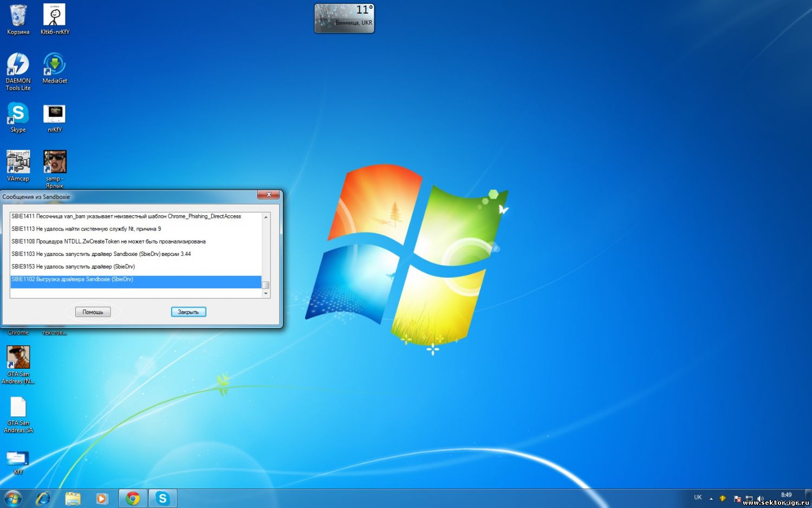
Task: Select the GTA San Andreas (N... shortcut
Action: click(x=18, y=365)
